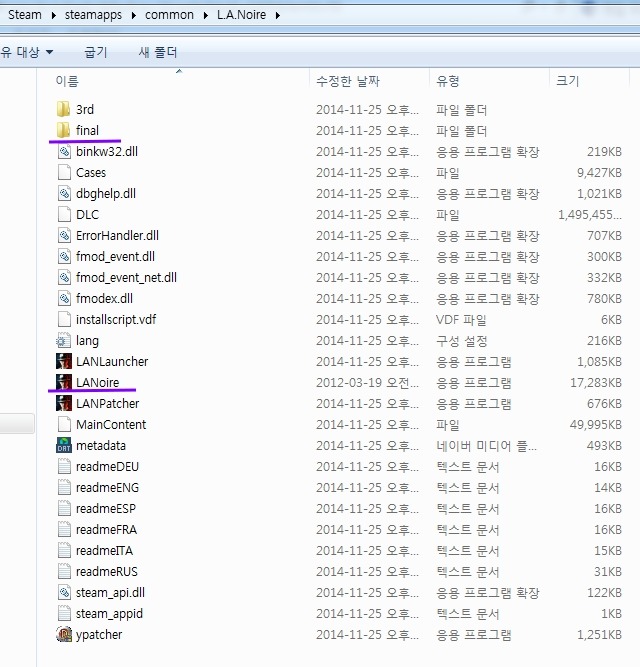Click the highlighted item in left navigation pane
The image size is (640, 667).
17,423
